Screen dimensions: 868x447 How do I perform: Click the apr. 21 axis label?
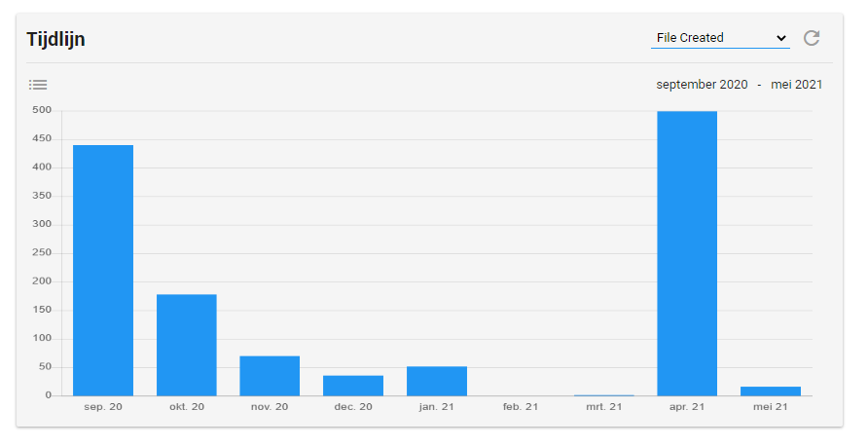687,406
